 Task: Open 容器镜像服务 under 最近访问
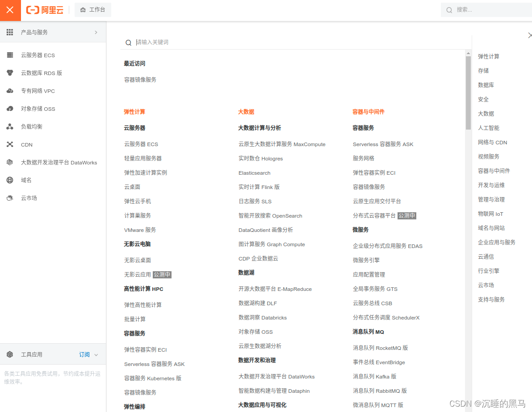coord(140,80)
